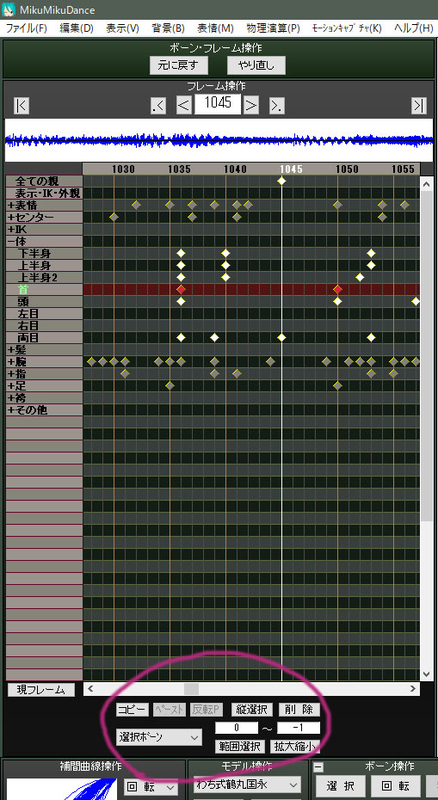Select the 両目 bone row

tap(44, 337)
